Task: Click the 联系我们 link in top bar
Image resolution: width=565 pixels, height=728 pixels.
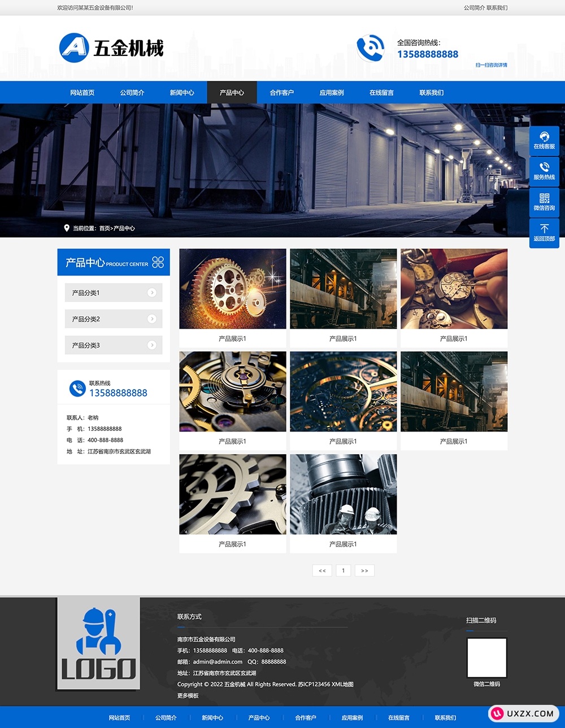Action: point(497,8)
